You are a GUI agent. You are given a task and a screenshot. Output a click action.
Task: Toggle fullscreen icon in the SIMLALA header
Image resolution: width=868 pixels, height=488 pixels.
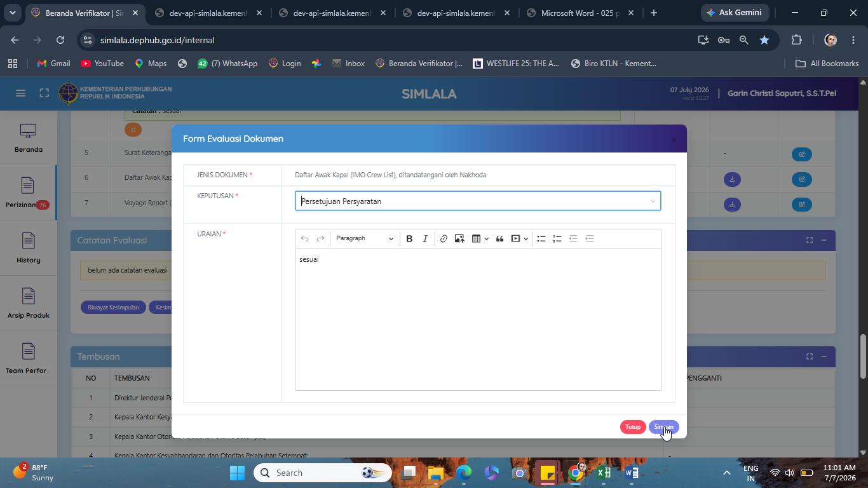(x=44, y=93)
